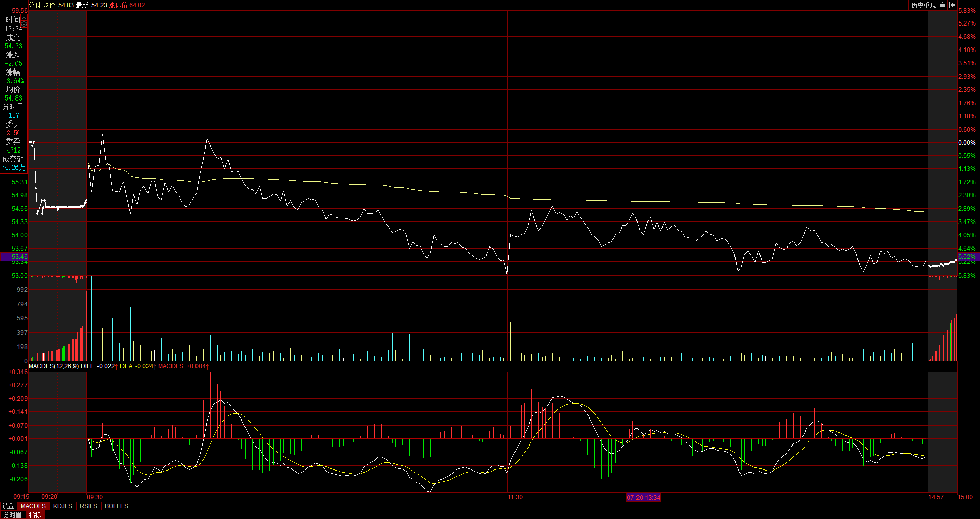Select the KDJFS indicator tab
980x519 pixels.
click(x=63, y=506)
